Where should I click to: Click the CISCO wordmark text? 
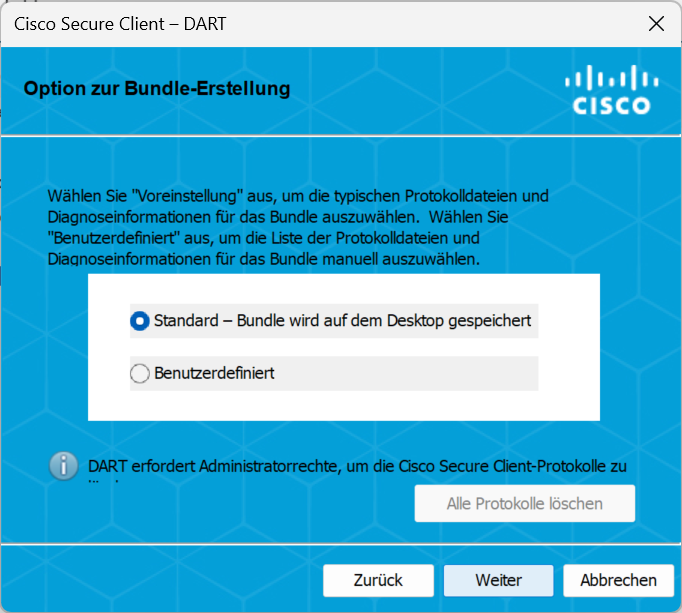tap(612, 105)
